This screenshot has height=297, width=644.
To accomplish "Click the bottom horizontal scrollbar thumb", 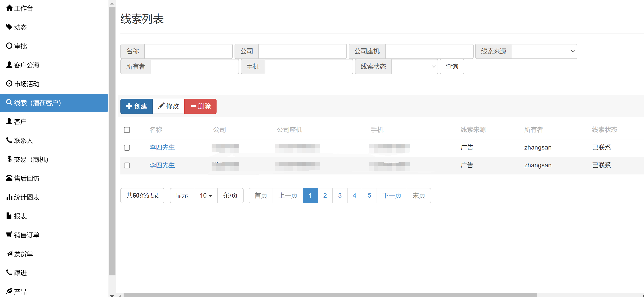I will pyautogui.click(x=330, y=295).
